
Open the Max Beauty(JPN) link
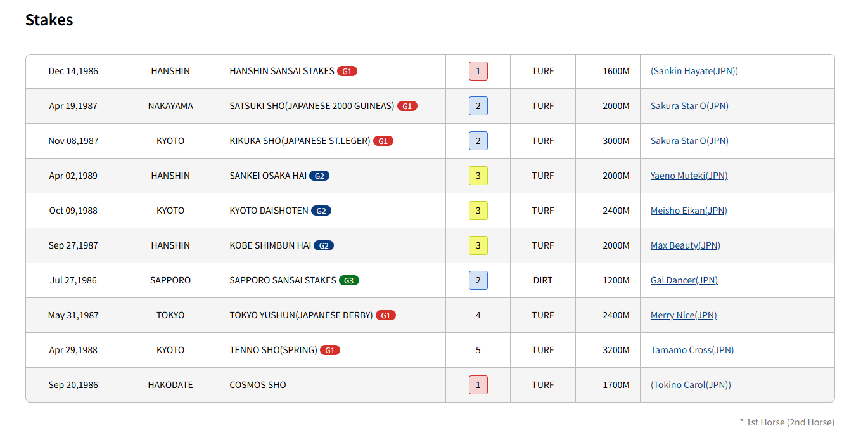point(686,245)
